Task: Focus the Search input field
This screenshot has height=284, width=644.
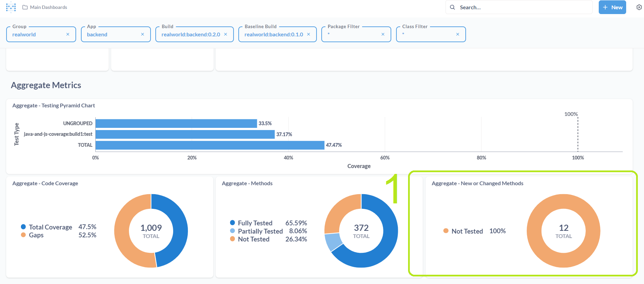Action: click(x=519, y=7)
